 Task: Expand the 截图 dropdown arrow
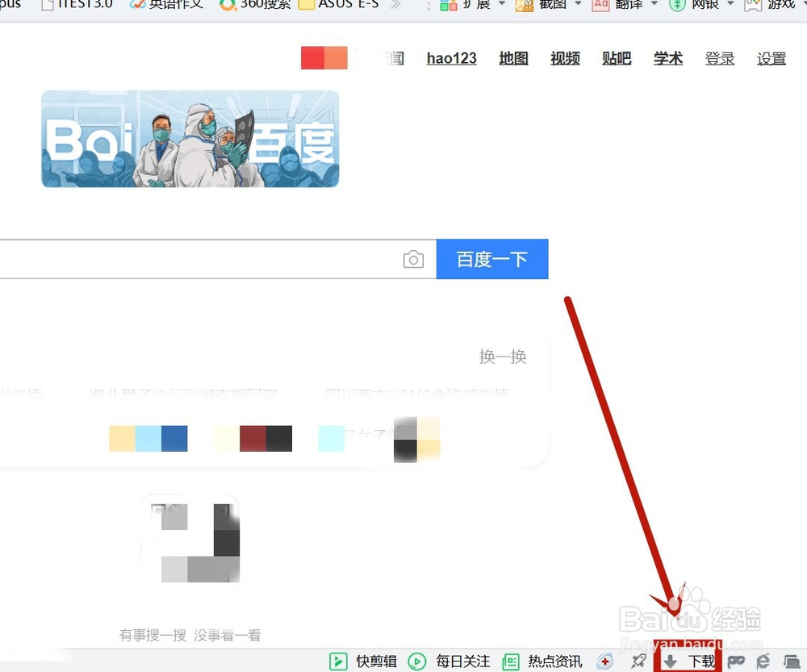click(x=578, y=4)
